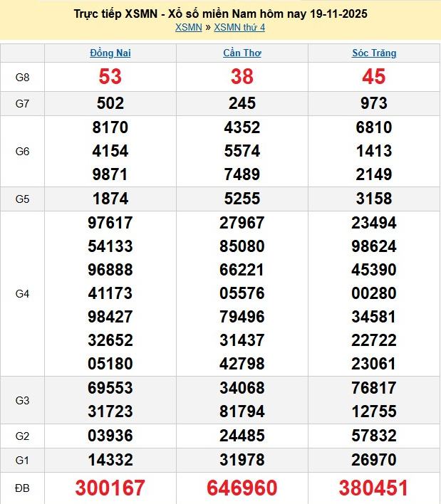Open the Đồng Nai province link

pyautogui.click(x=110, y=53)
